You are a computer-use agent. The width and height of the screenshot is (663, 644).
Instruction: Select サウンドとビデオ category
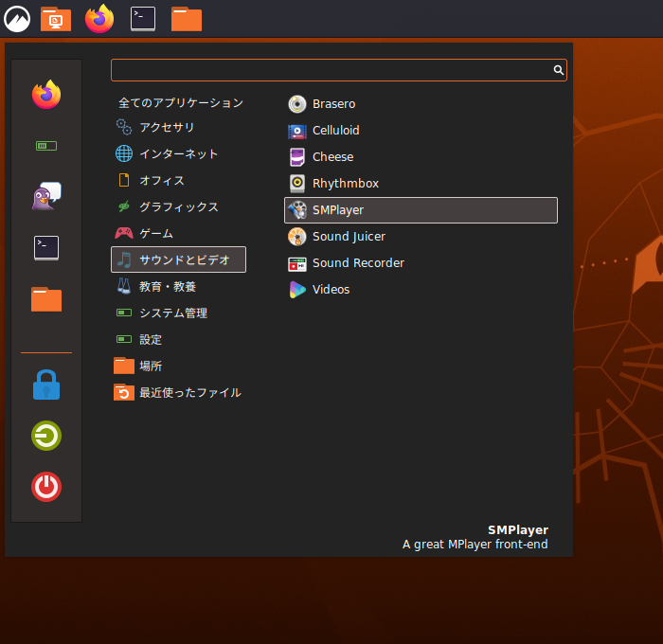click(x=178, y=259)
